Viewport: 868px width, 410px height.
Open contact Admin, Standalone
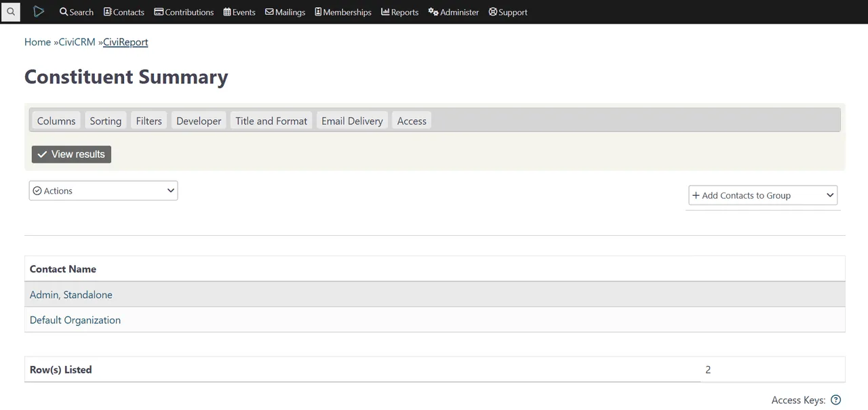click(x=71, y=295)
